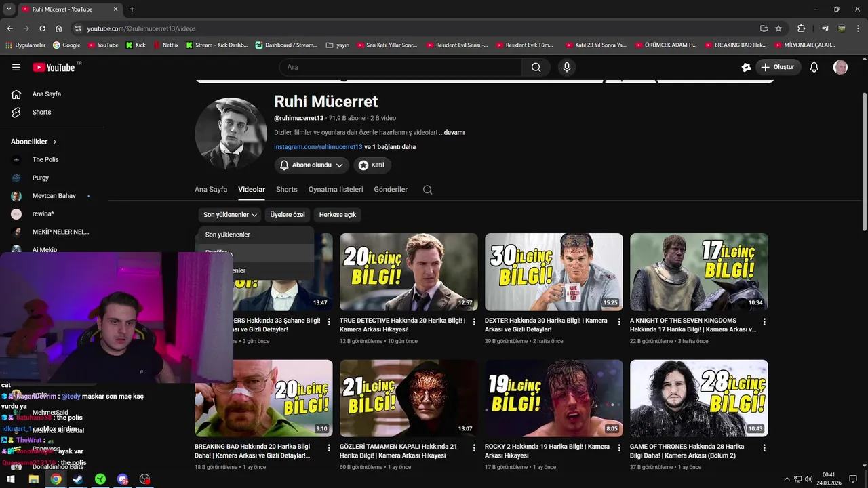Open the channel Shorts tab
Viewport: 868px width, 488px height.
pyautogui.click(x=287, y=190)
